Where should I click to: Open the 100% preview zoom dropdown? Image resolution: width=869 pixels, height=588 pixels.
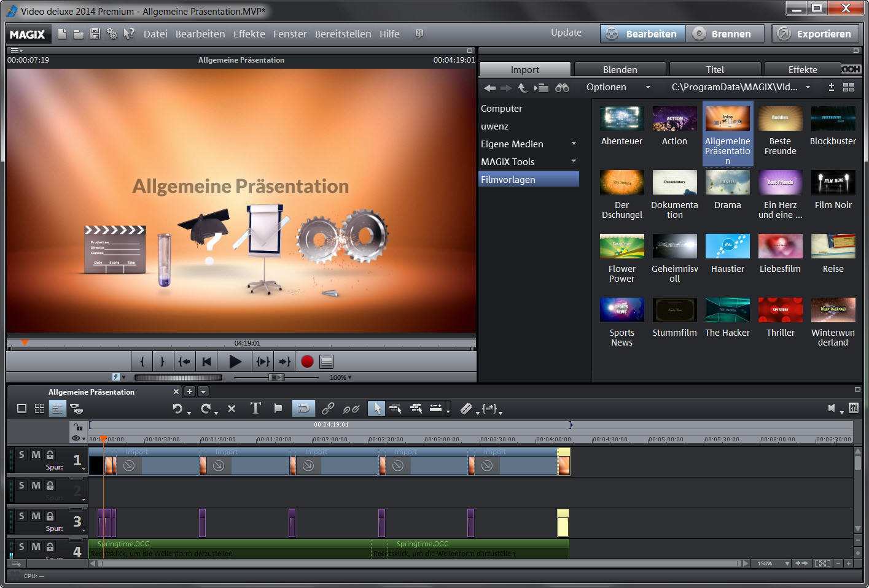tap(341, 377)
